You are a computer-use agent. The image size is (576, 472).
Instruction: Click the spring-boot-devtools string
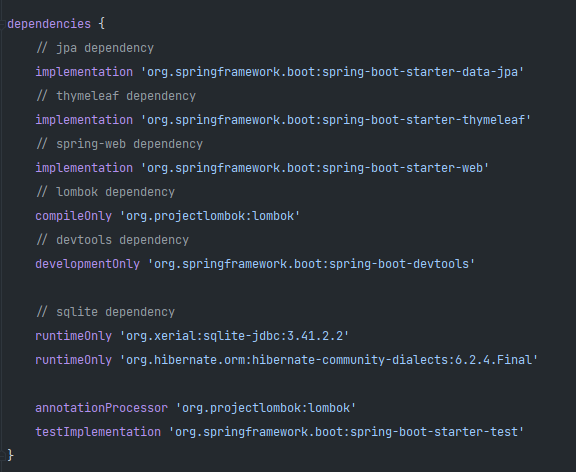pyautogui.click(x=312, y=264)
